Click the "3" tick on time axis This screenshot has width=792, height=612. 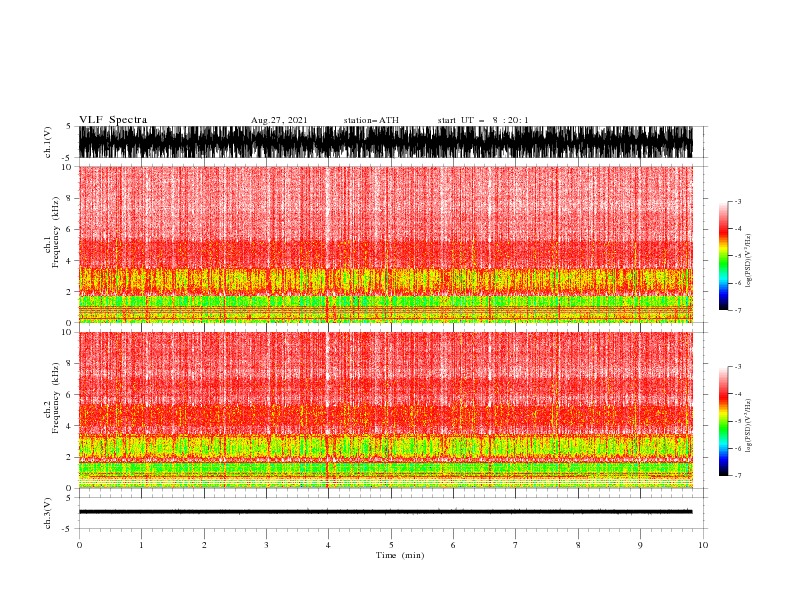(x=266, y=545)
